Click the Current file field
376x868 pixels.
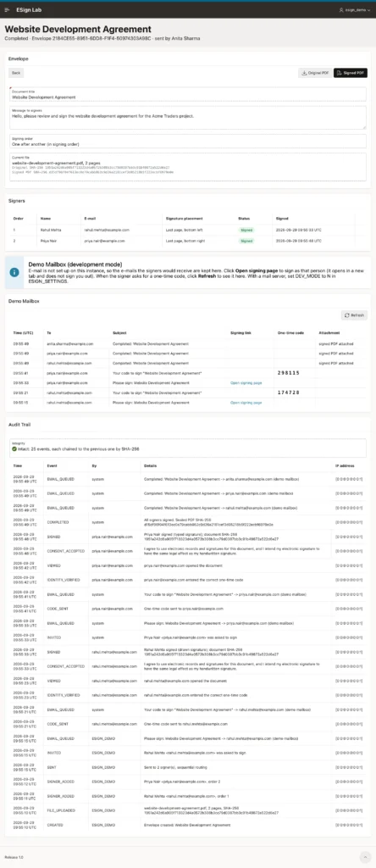[187, 167]
